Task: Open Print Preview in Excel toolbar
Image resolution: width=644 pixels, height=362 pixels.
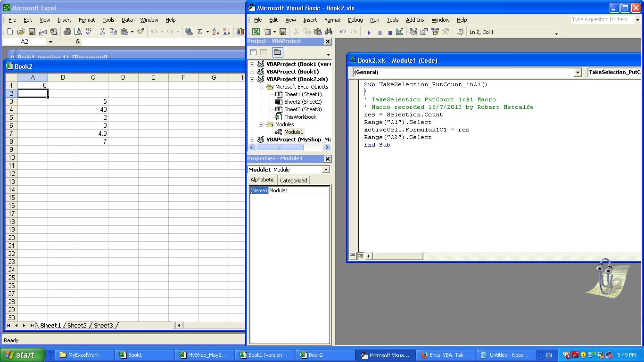Action: point(78,32)
